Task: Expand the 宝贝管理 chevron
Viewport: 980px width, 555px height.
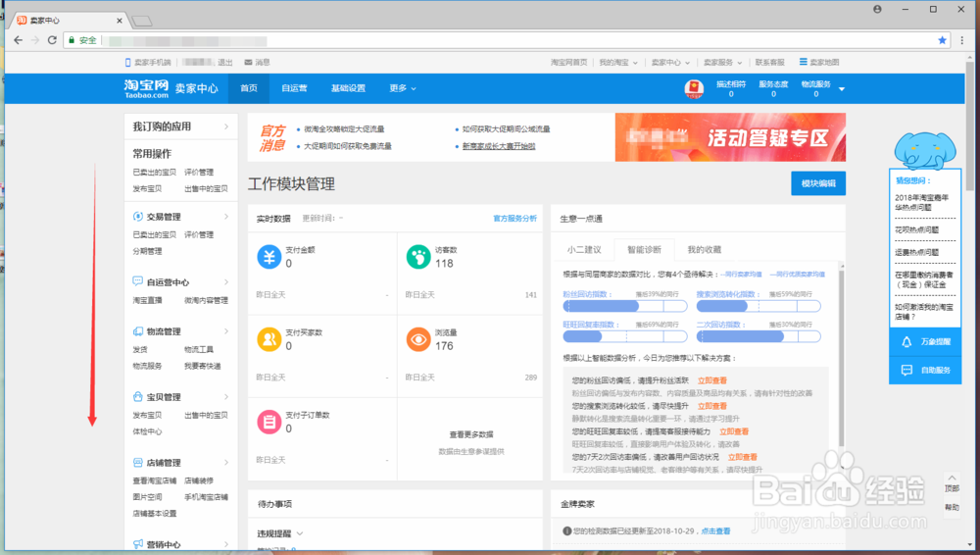Action: click(226, 397)
